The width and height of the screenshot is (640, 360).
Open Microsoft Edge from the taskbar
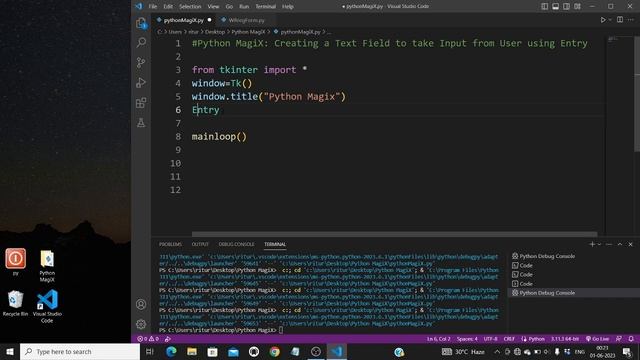171,351
